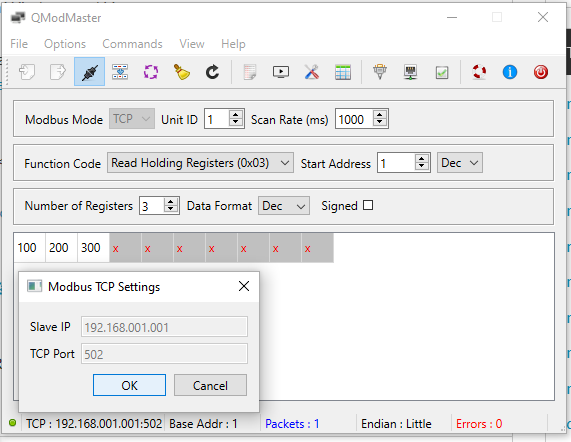Open the Function Code dropdown
The image size is (571, 442).
click(200, 163)
